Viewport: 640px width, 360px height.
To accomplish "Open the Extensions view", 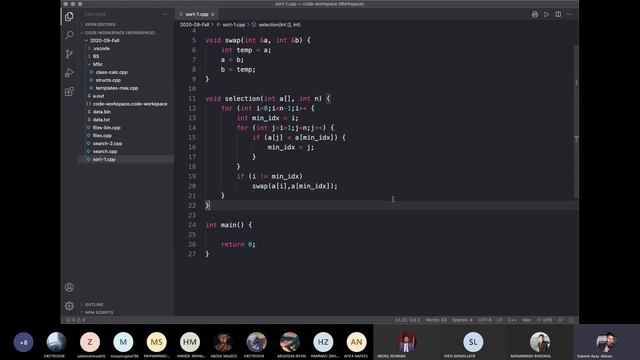I will click(x=69, y=91).
